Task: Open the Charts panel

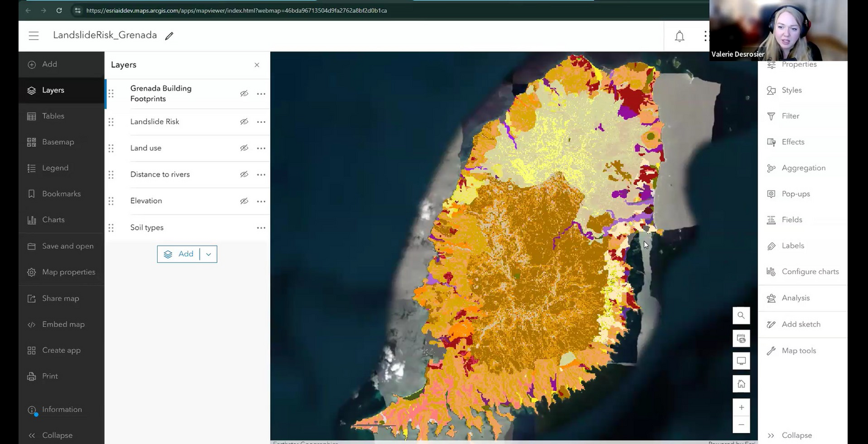Action: tap(53, 220)
